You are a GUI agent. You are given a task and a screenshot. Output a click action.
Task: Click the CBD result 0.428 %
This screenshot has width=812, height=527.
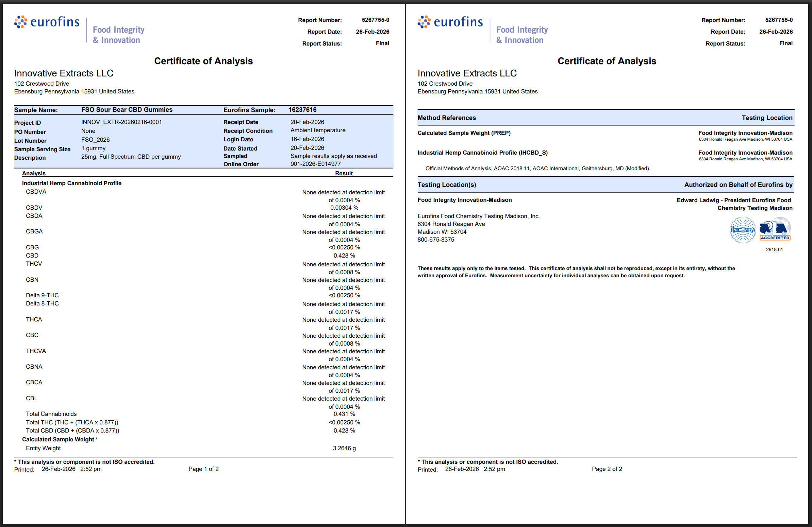point(344,256)
